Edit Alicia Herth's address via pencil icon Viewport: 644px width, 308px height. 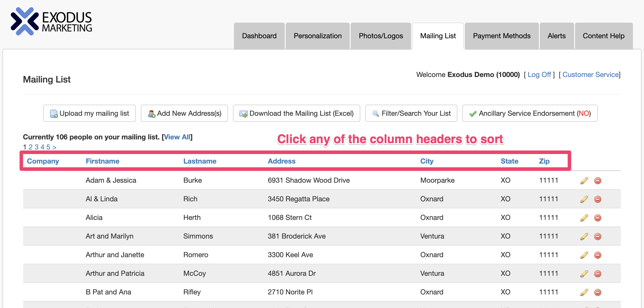pos(584,218)
